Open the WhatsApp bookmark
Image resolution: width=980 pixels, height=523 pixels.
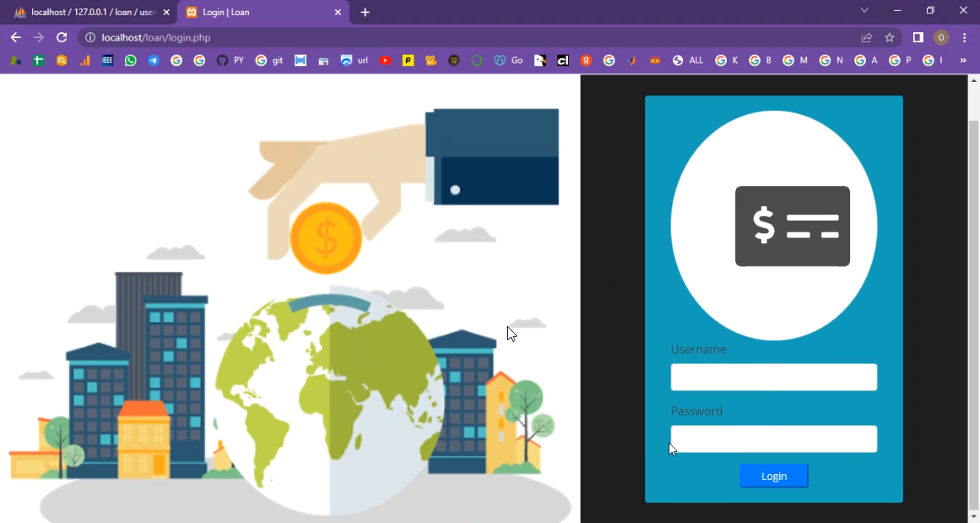[x=131, y=60]
